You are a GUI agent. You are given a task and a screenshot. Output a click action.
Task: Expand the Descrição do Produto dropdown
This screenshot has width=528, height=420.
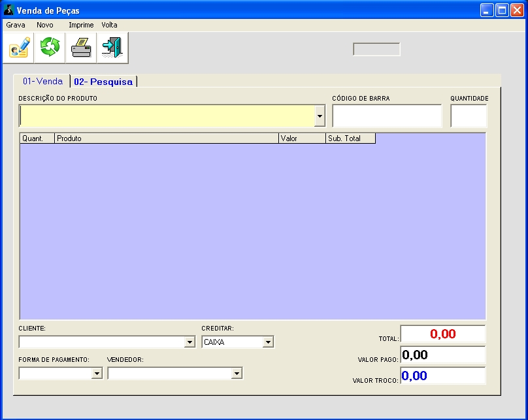click(x=320, y=116)
